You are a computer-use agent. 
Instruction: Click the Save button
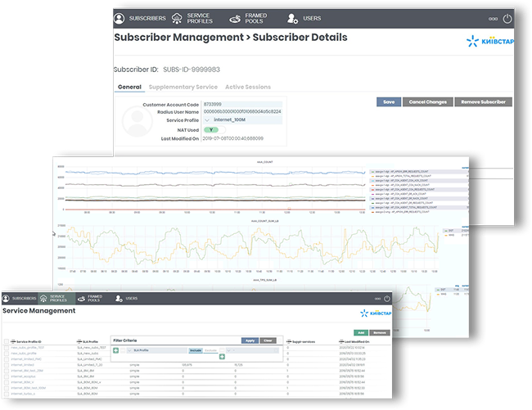pyautogui.click(x=389, y=102)
